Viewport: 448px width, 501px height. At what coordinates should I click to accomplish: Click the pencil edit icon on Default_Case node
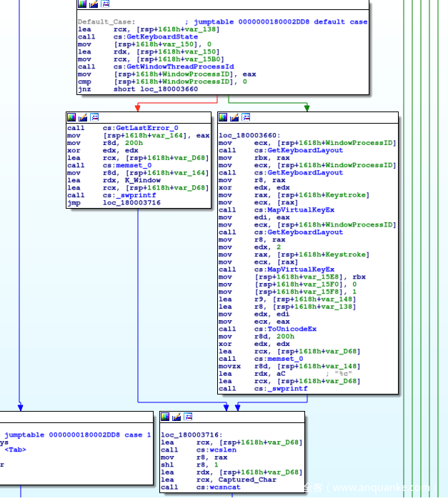pyautogui.click(x=94, y=4)
